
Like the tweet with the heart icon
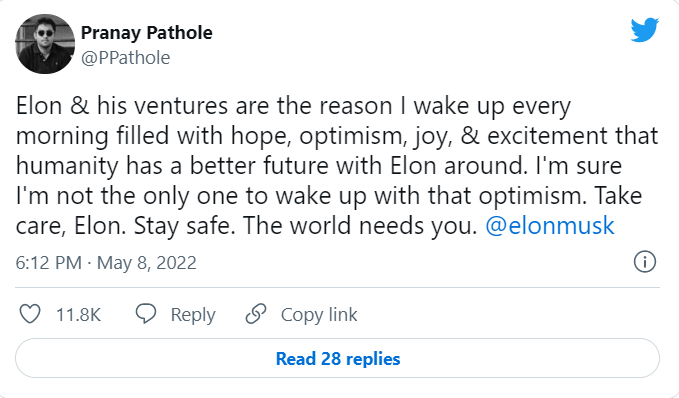[30, 314]
